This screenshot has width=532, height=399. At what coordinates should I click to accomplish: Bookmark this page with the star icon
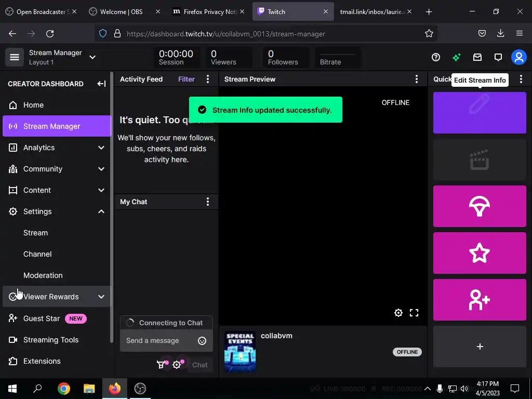[x=429, y=34]
